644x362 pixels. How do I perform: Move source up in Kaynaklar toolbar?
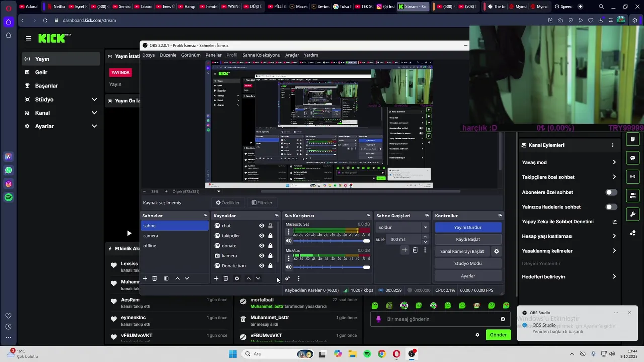[248, 278]
